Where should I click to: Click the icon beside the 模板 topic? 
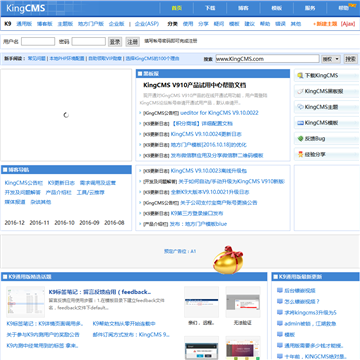(280, 334)
